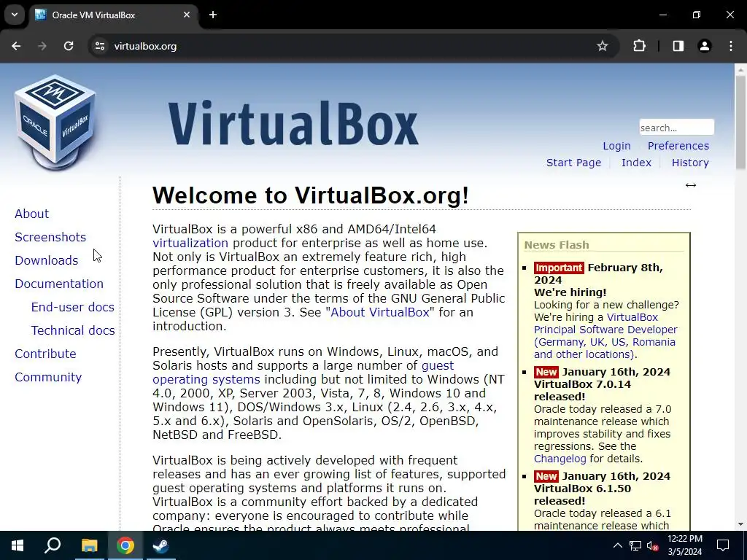The image size is (747, 560).
Task: Click the Chrome taskbar icon
Action: [x=125, y=545]
